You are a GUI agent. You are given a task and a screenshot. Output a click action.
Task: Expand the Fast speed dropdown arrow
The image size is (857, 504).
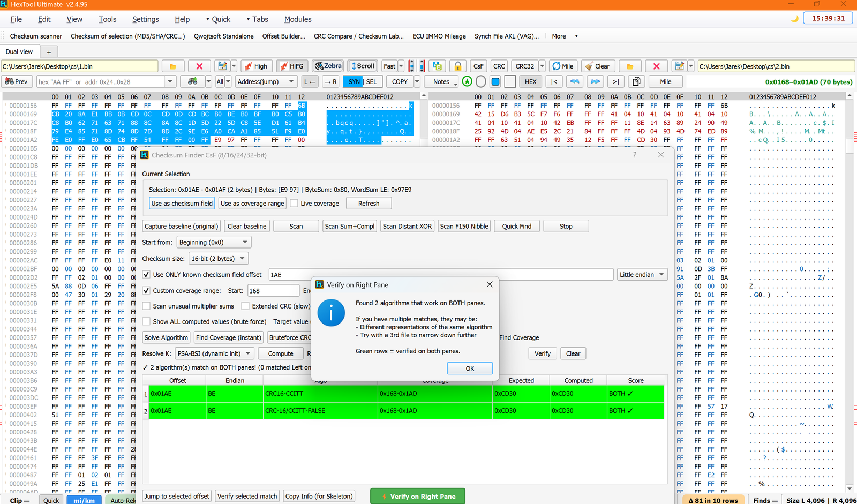click(401, 66)
